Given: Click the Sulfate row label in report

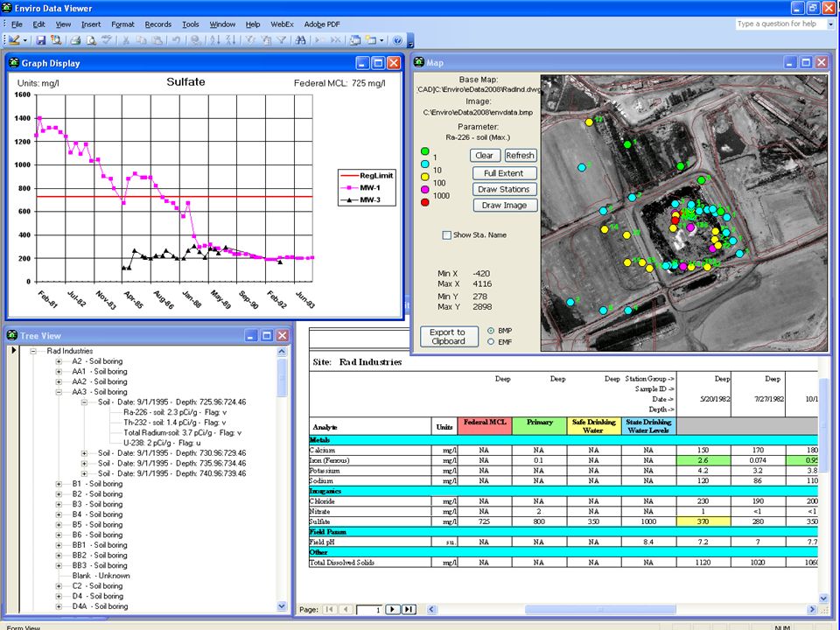Looking at the screenshot, I should pos(320,521).
